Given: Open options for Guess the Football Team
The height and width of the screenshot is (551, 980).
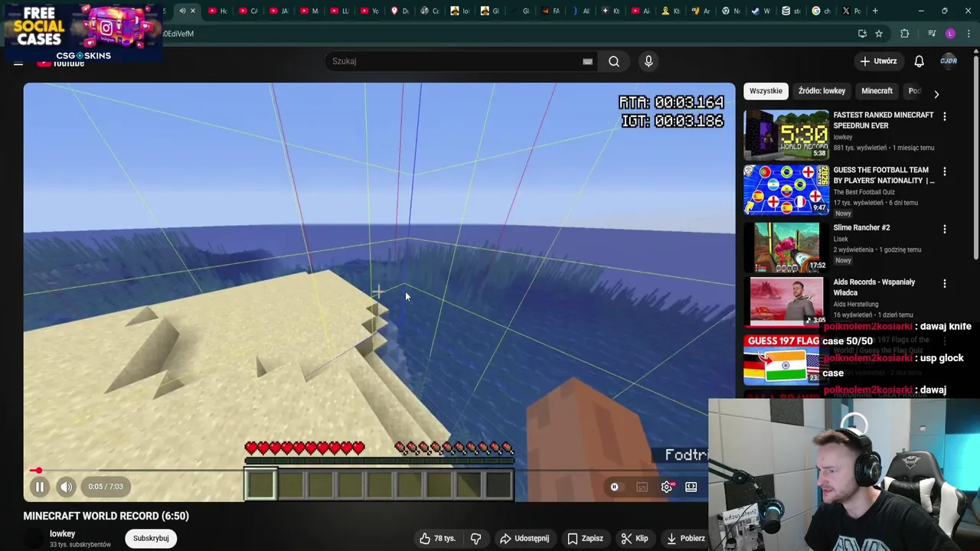Looking at the screenshot, I should [x=944, y=171].
